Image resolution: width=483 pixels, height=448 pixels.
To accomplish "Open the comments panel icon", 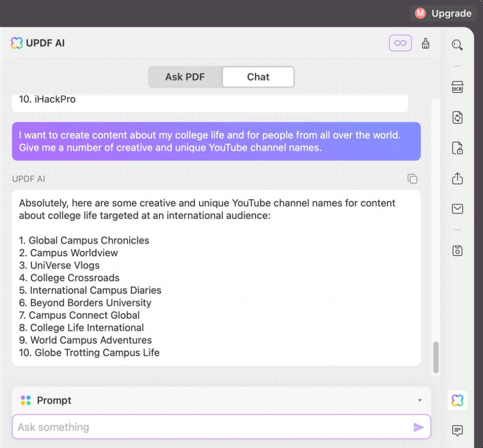I will [x=458, y=430].
